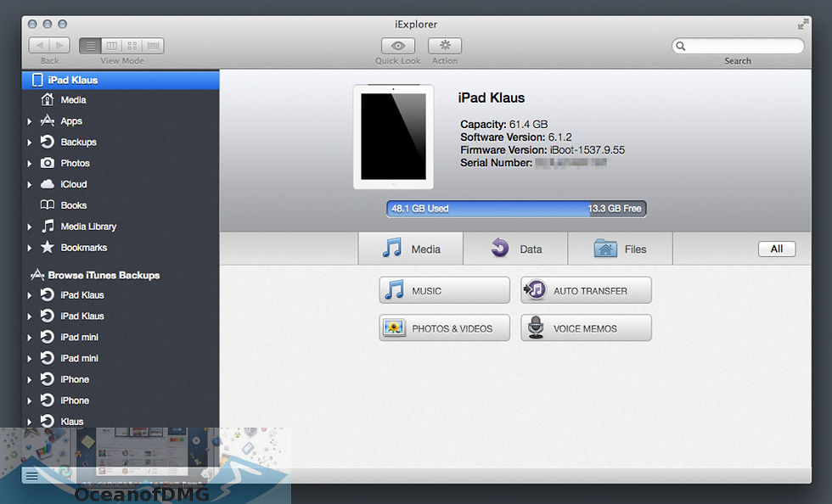Open Backups icon in sidebar

click(x=48, y=142)
